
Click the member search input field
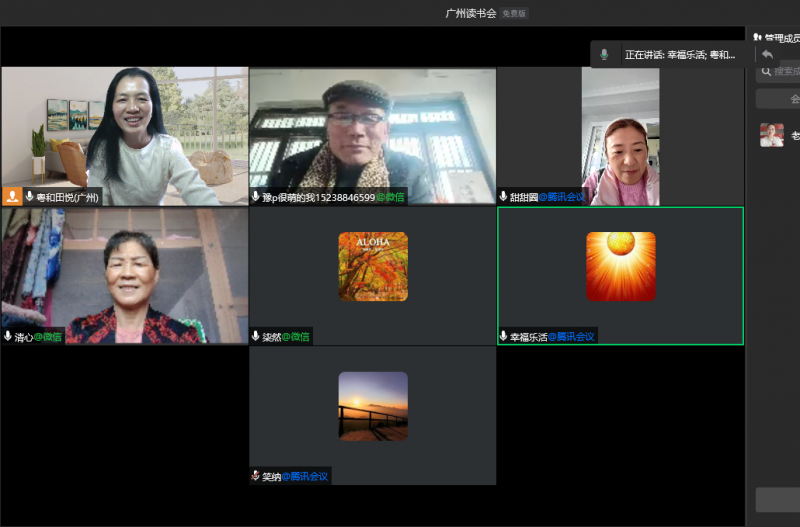click(x=786, y=71)
